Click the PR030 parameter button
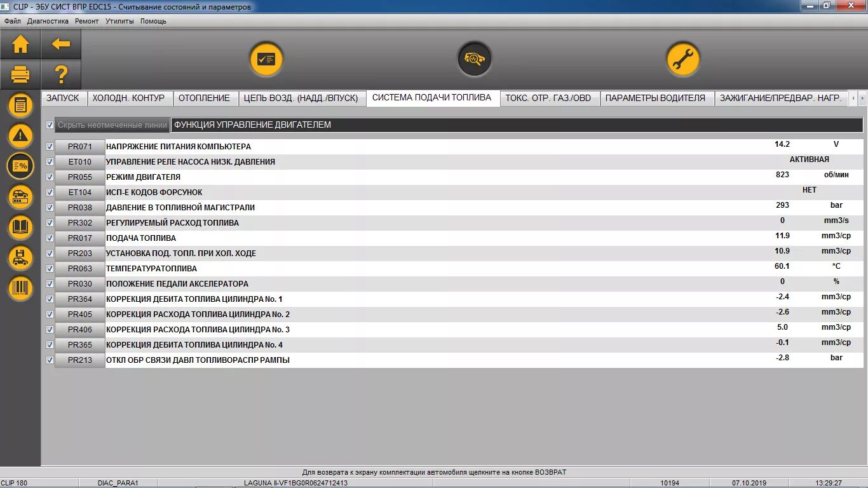 tap(80, 284)
